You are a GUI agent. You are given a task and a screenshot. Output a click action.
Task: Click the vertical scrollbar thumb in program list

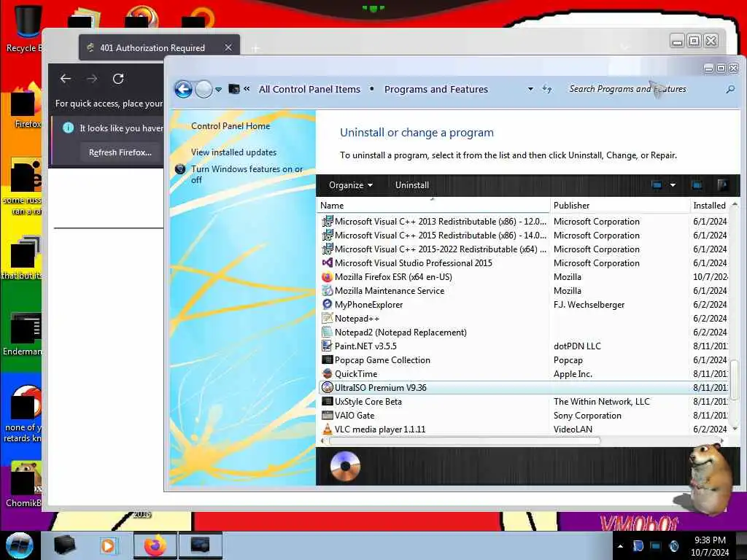pos(735,379)
